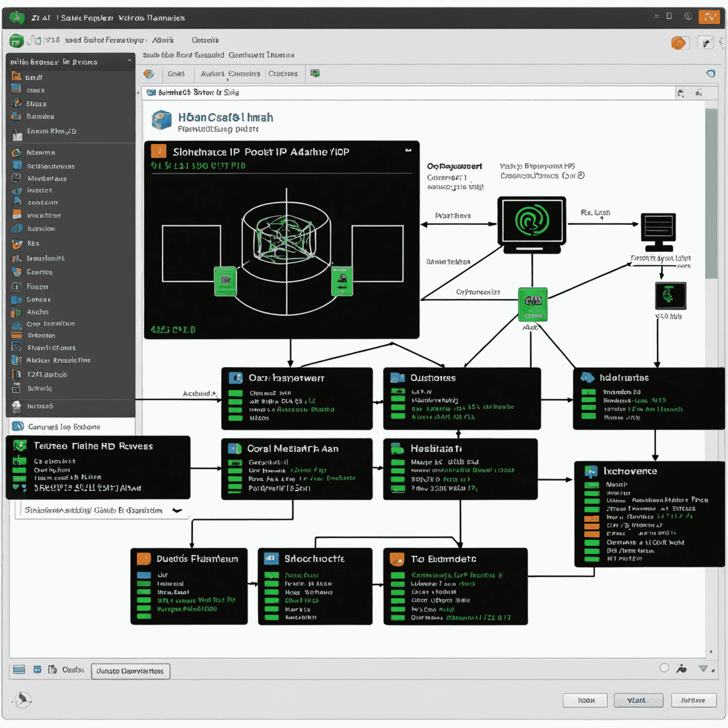This screenshot has width=728, height=728.
Task: Select the left green chip in the cylinder diagram
Action: tap(225, 281)
